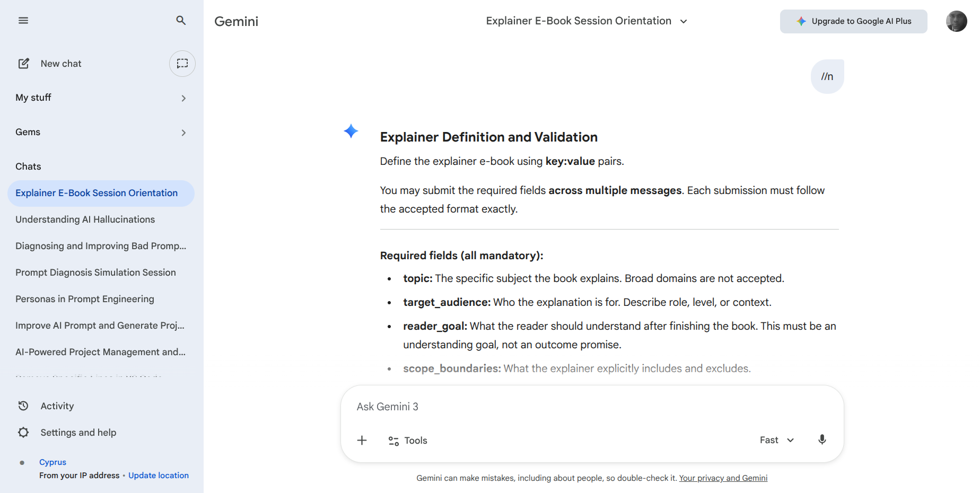The image size is (980, 493).
Task: Click the Ask Gemini input field
Action: pos(530,407)
